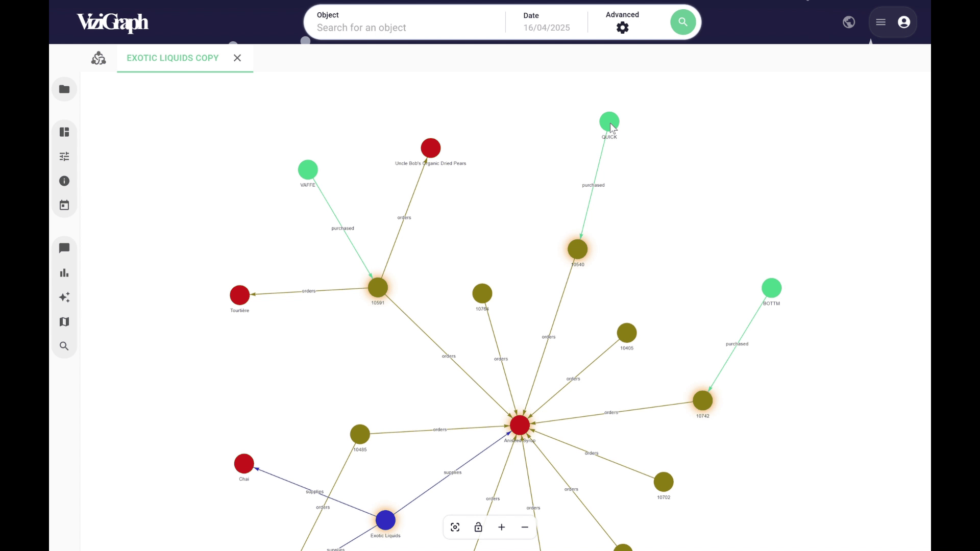Toggle the graph lock icon
Image resolution: width=980 pixels, height=551 pixels.
click(478, 528)
